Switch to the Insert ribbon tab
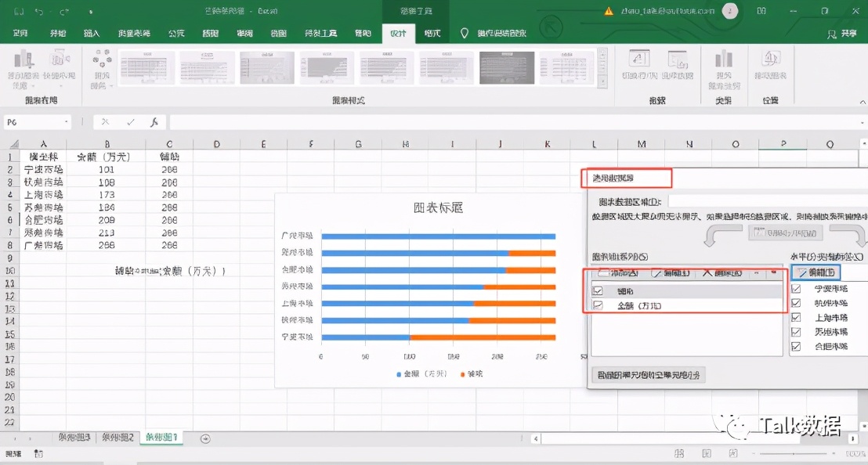 92,33
